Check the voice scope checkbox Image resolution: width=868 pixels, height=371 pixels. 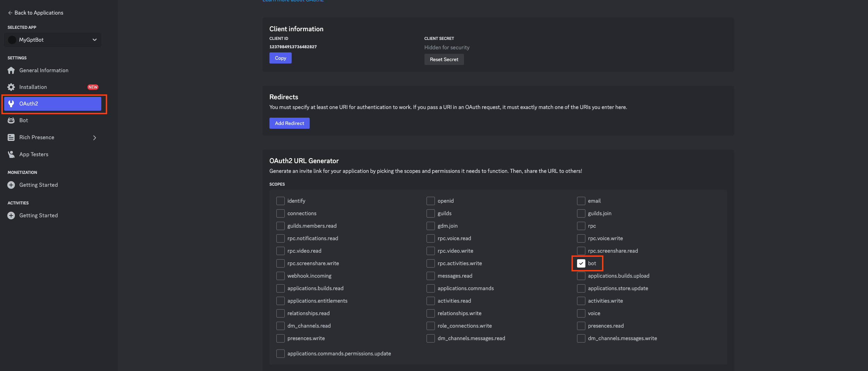(x=581, y=313)
